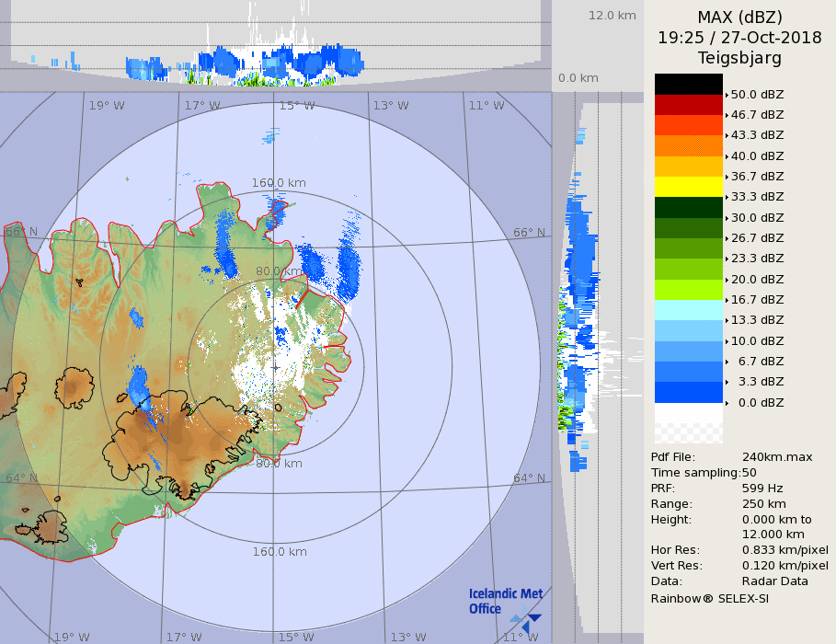Click the 15° W label at top
The image size is (836, 644).
(x=296, y=106)
